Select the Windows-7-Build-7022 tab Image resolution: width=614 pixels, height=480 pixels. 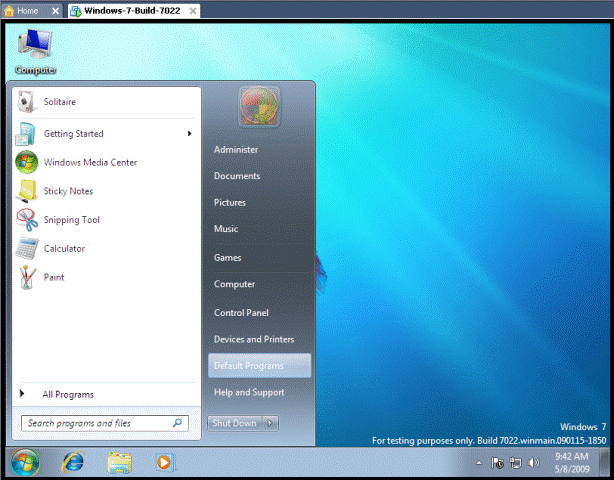(x=132, y=11)
